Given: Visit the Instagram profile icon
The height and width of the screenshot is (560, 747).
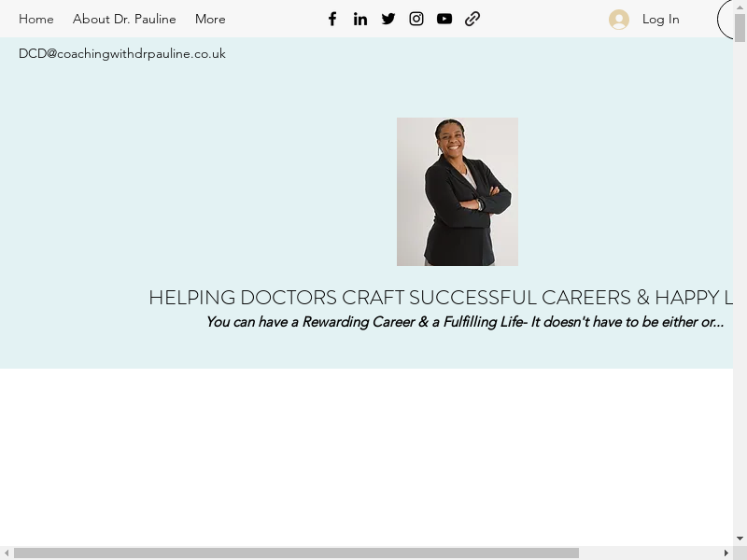Looking at the screenshot, I should point(416,19).
